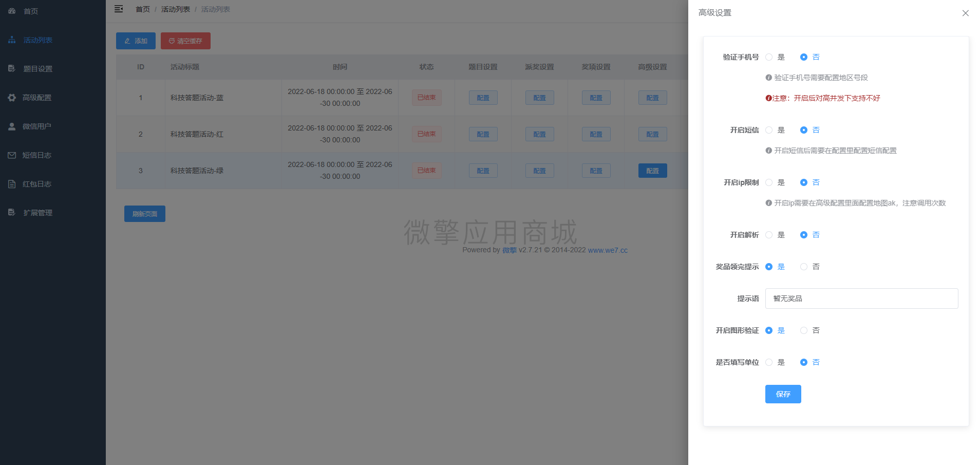Open 首页 in the sidebar menu

(53, 11)
